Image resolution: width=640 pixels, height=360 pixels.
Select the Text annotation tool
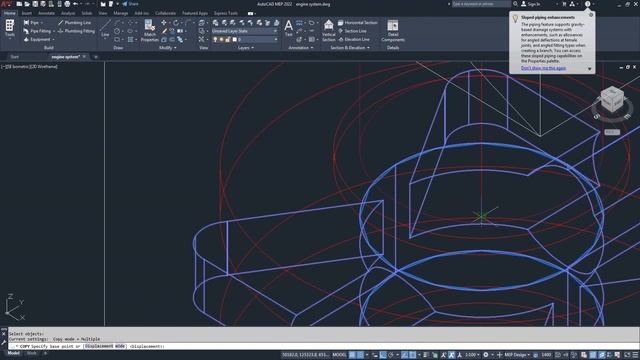click(x=289, y=29)
